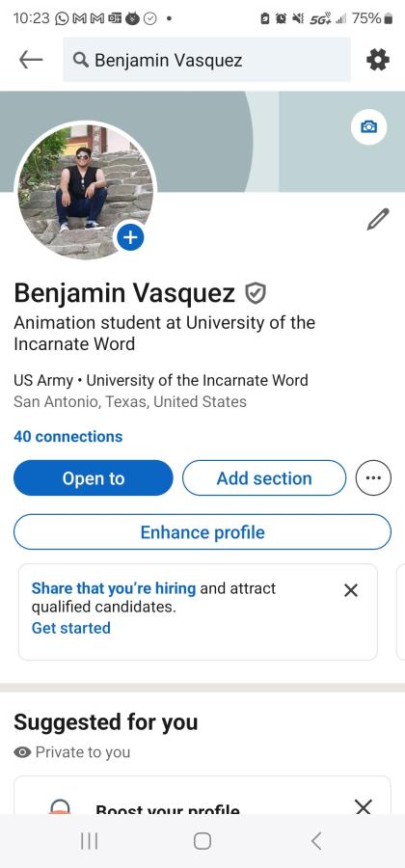The height and width of the screenshot is (868, 405).
Task: Tap the Add section button
Action: (x=264, y=477)
